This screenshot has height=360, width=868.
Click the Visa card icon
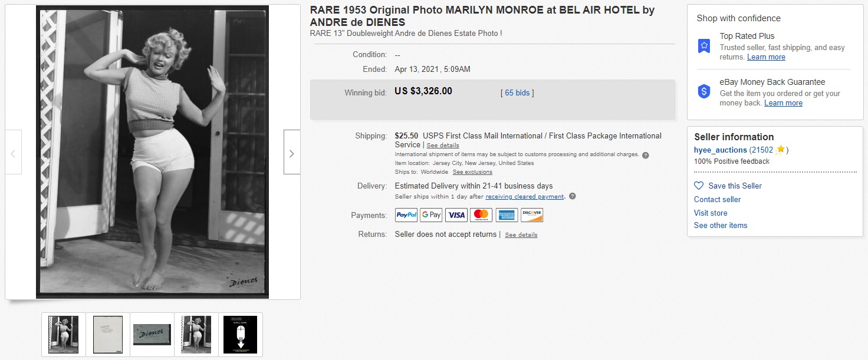coord(456,215)
